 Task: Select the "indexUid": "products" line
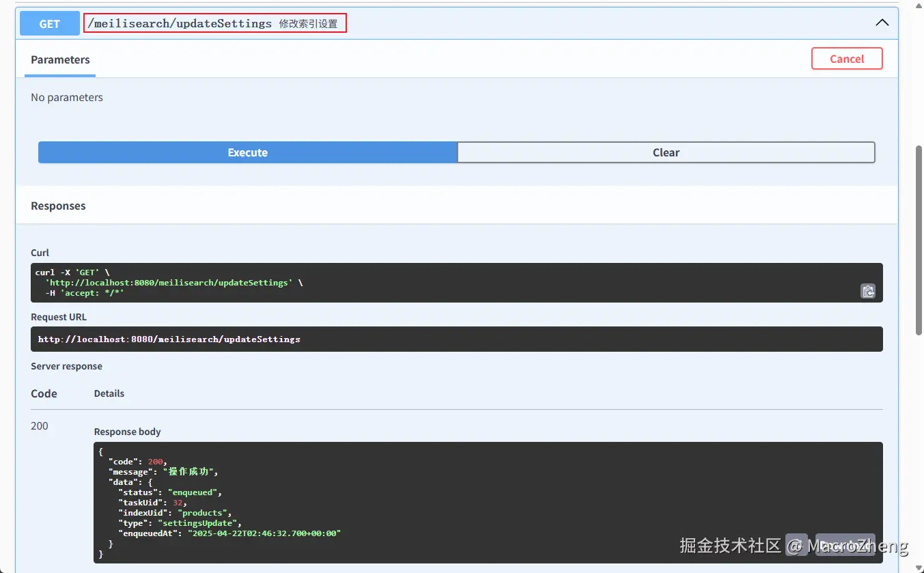tap(175, 513)
